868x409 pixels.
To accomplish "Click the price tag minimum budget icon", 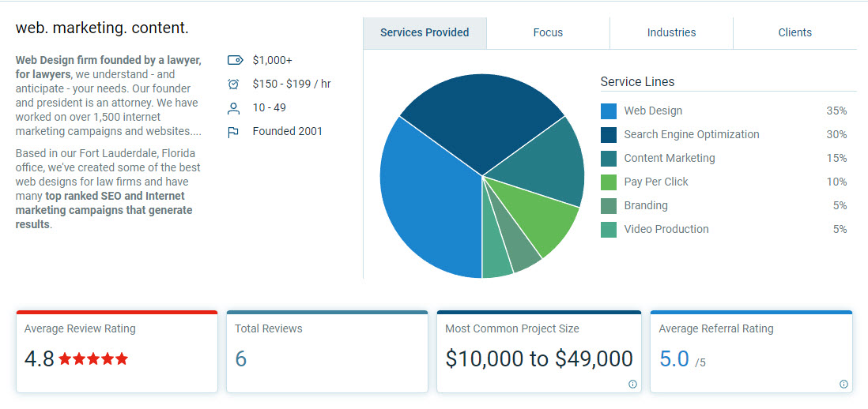I will tap(234, 60).
